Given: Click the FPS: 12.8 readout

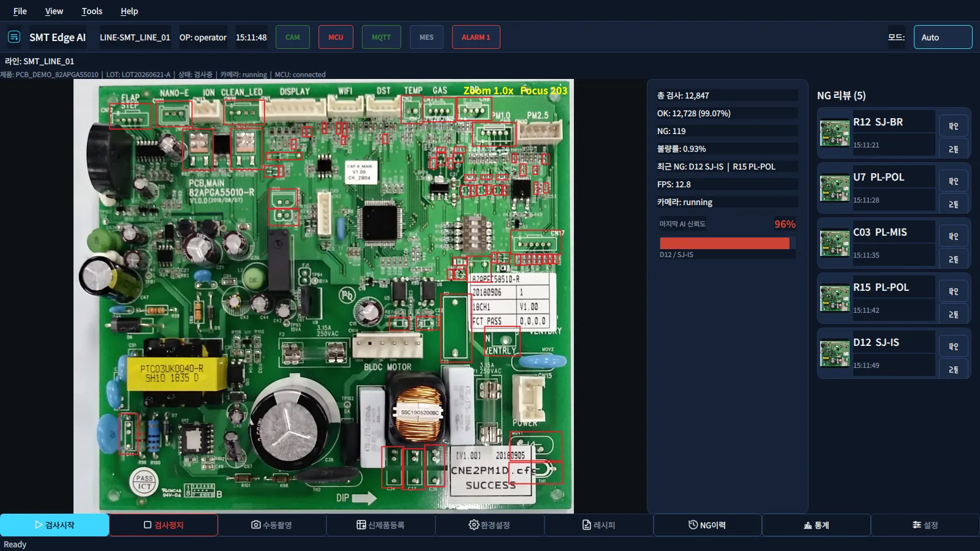Looking at the screenshot, I should coord(674,184).
